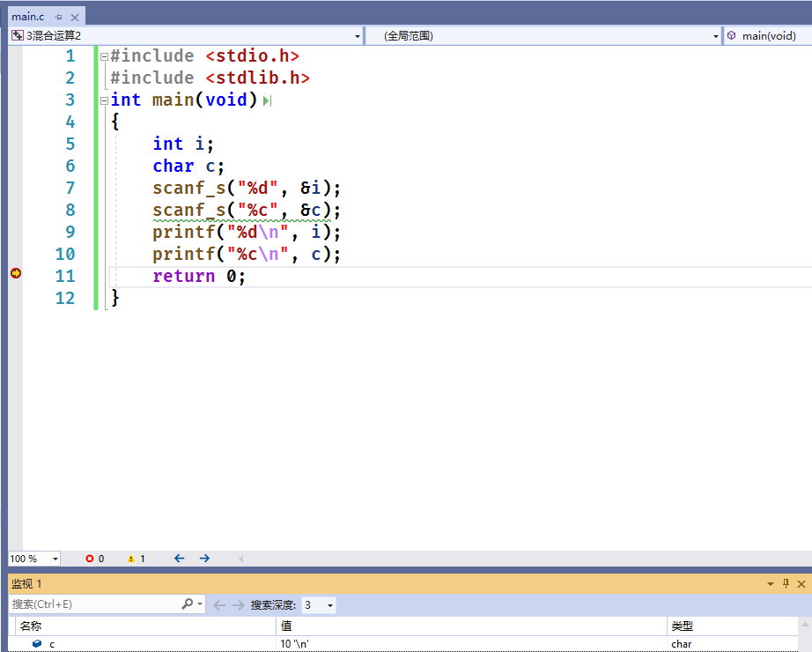This screenshot has height=652, width=812.
Task: Close the main.c tab
Action: [75, 17]
